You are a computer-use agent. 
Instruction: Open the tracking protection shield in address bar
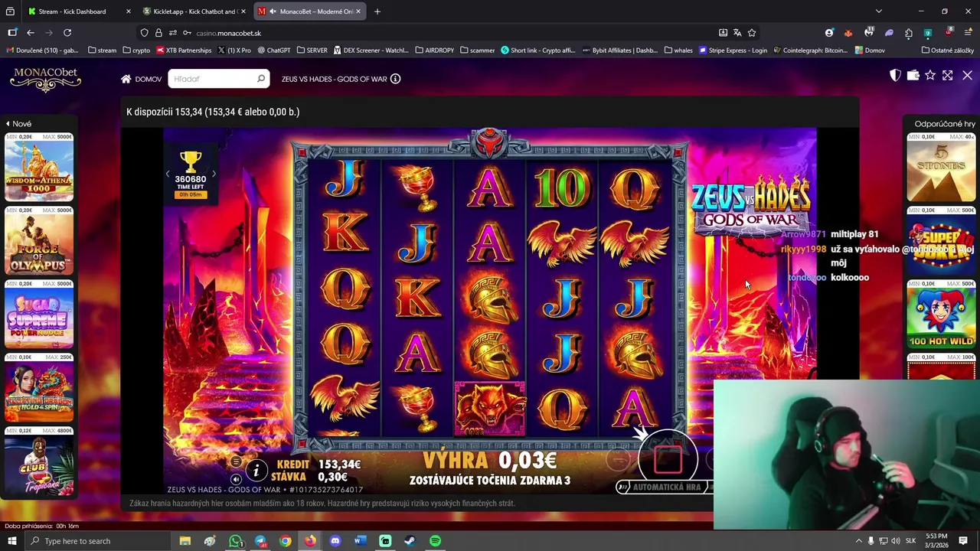click(144, 33)
